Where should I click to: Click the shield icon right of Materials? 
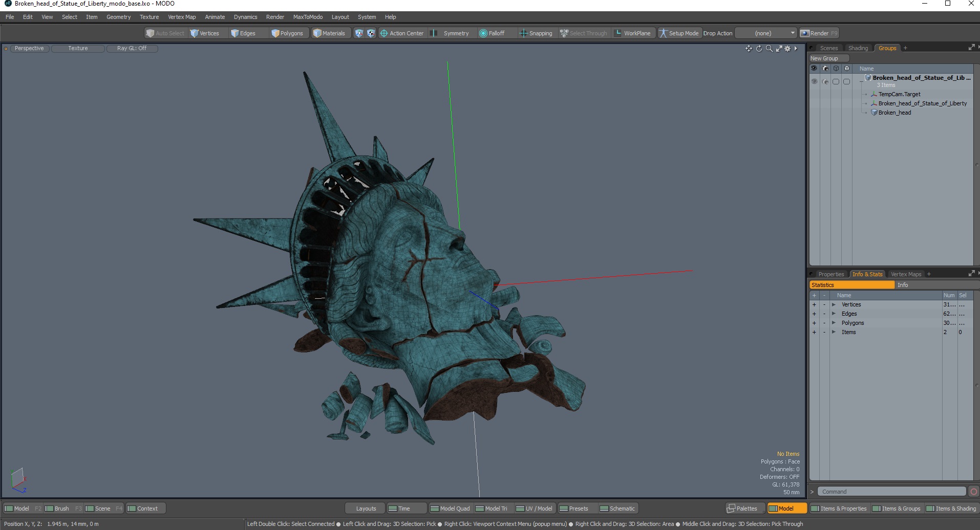[359, 33]
